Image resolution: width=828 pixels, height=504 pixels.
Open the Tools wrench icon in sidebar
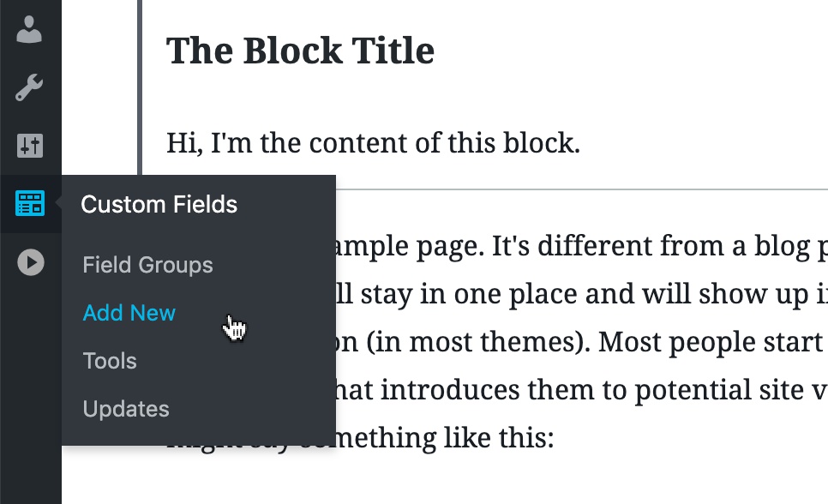29,87
